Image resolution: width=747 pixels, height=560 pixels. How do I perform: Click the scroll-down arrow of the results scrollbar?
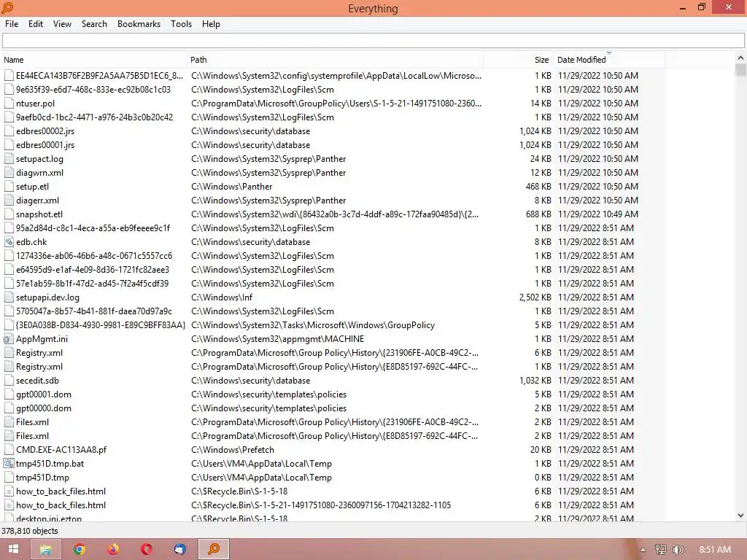(x=740, y=516)
